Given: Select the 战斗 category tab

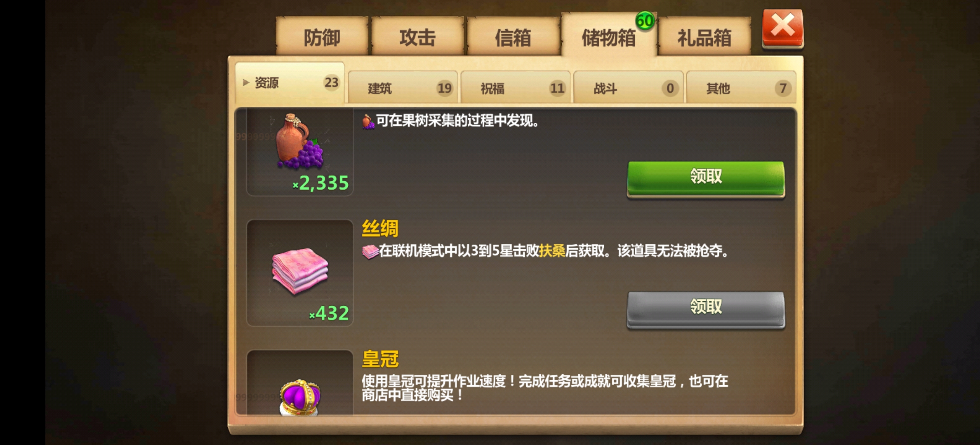Looking at the screenshot, I should click(629, 87).
